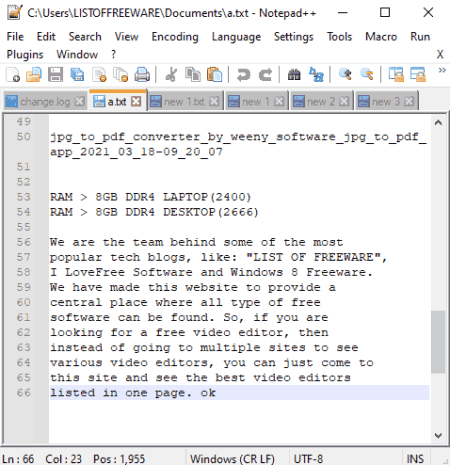This screenshot has width=450, height=465.
Task: Open the Encoding menu
Action: click(x=175, y=36)
